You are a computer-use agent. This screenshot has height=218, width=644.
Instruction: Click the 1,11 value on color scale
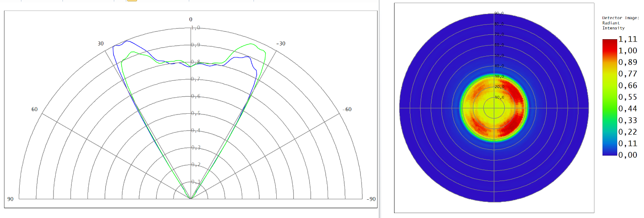627,40
